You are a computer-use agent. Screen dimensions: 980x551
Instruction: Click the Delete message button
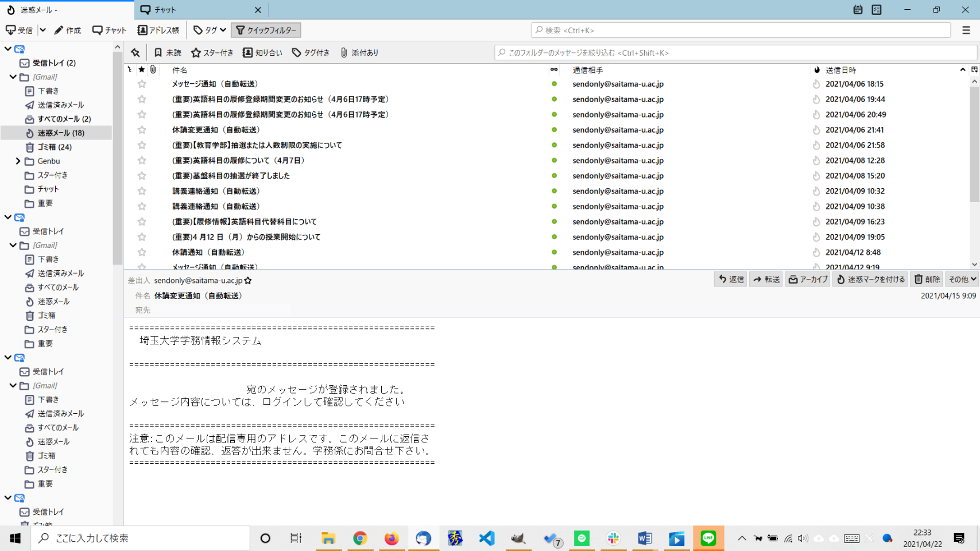927,280
